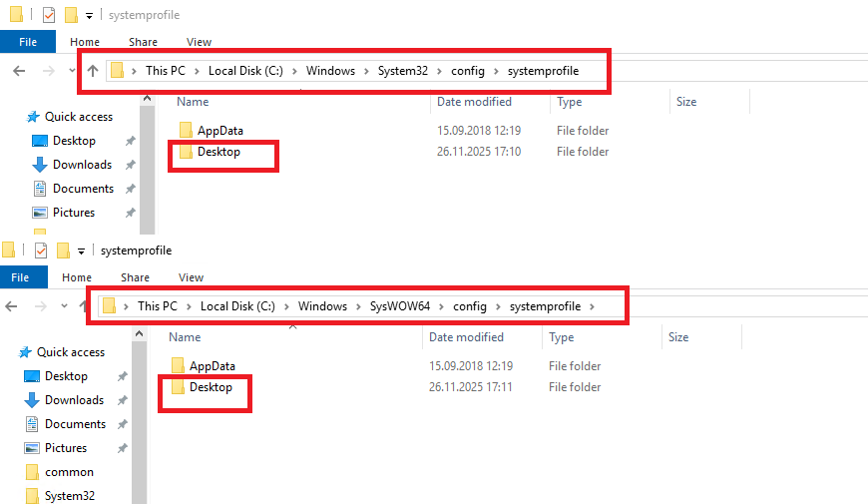This screenshot has height=504, width=868.
Task: Open Pictures in bottom window sidebar
Action: 66,447
